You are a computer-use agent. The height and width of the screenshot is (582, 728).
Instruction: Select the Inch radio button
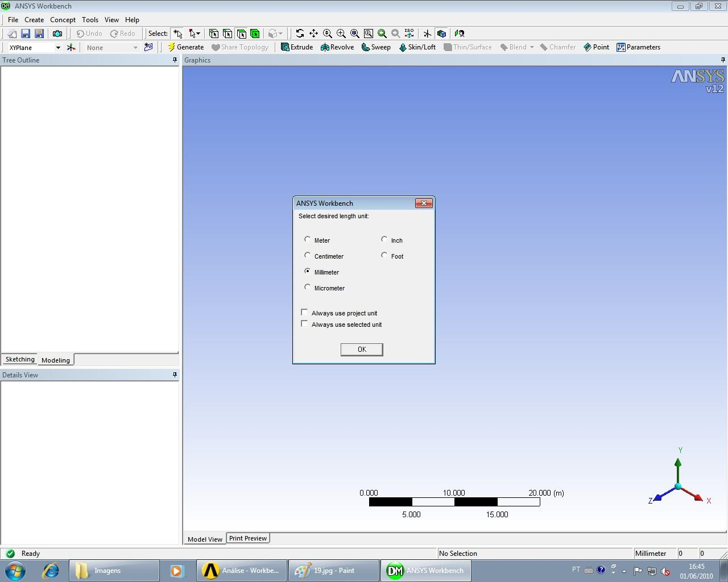point(384,239)
